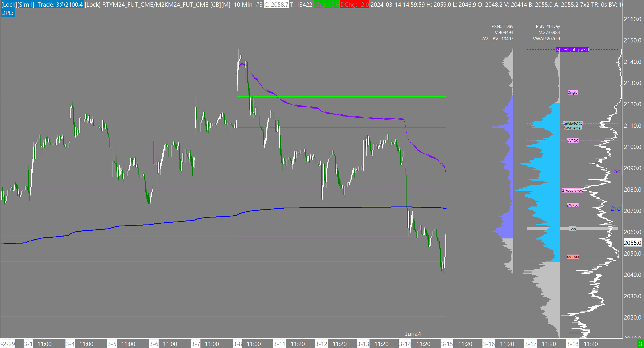The height and width of the screenshot is (348, 644).
Task: Select the pWkVPOC level label
Action: (x=572, y=124)
